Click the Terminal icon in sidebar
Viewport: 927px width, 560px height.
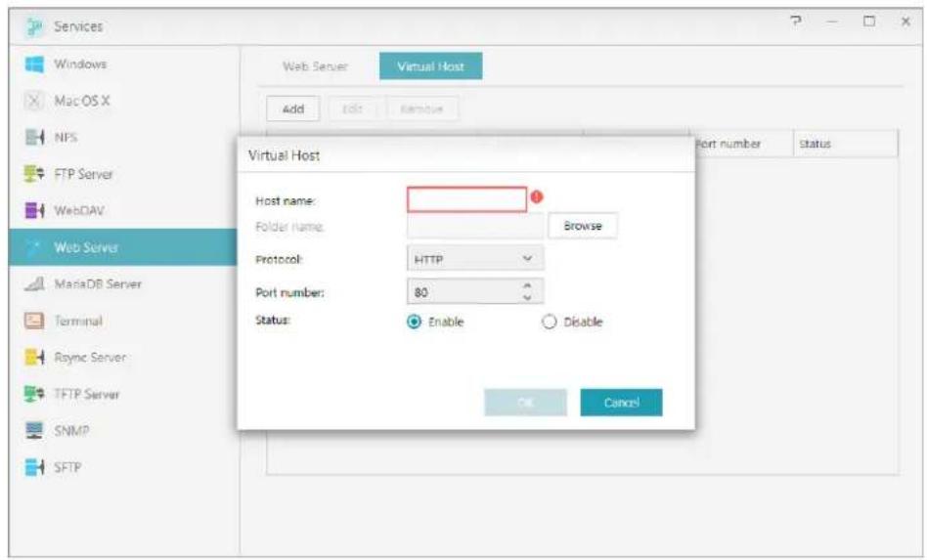tap(34, 321)
